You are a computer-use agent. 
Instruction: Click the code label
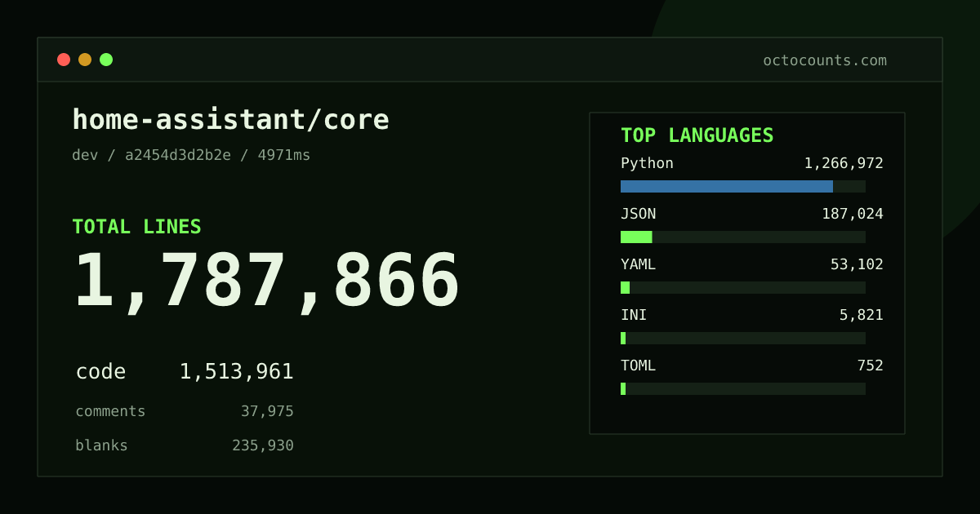point(101,372)
